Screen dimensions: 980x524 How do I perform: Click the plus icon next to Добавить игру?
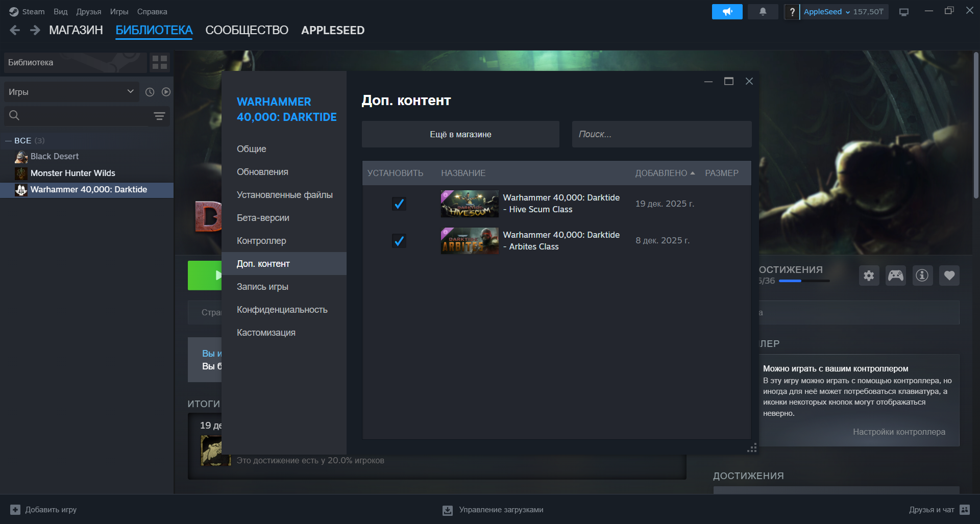[x=15, y=509]
